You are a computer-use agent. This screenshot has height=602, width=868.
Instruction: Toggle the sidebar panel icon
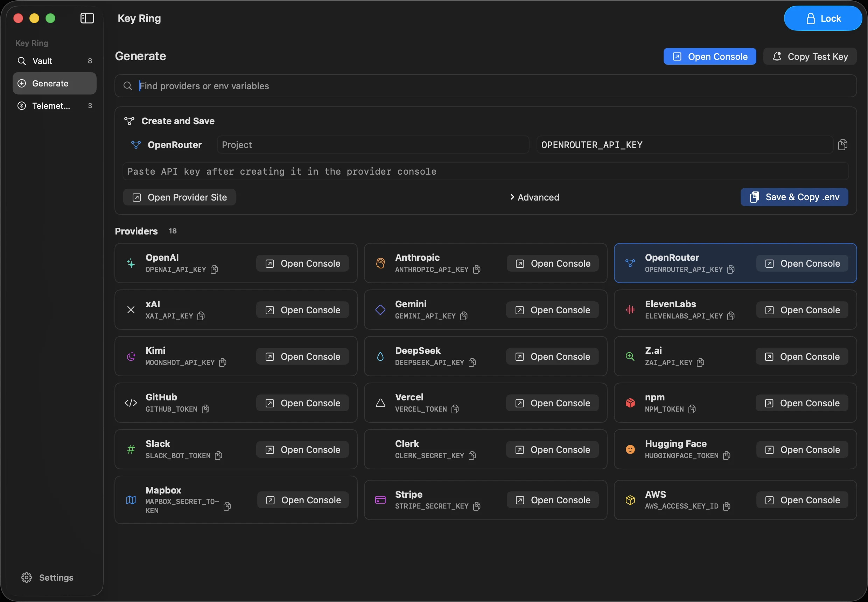point(87,18)
